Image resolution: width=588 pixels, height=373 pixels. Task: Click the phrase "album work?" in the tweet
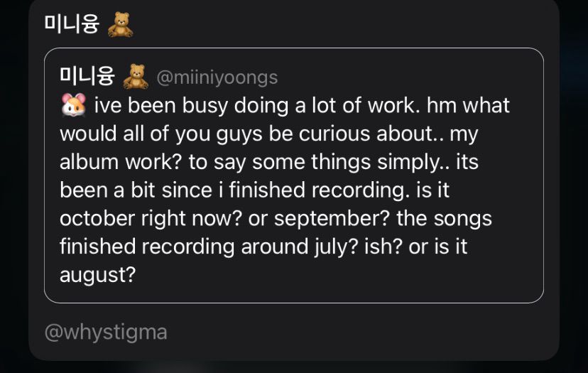click(x=121, y=162)
